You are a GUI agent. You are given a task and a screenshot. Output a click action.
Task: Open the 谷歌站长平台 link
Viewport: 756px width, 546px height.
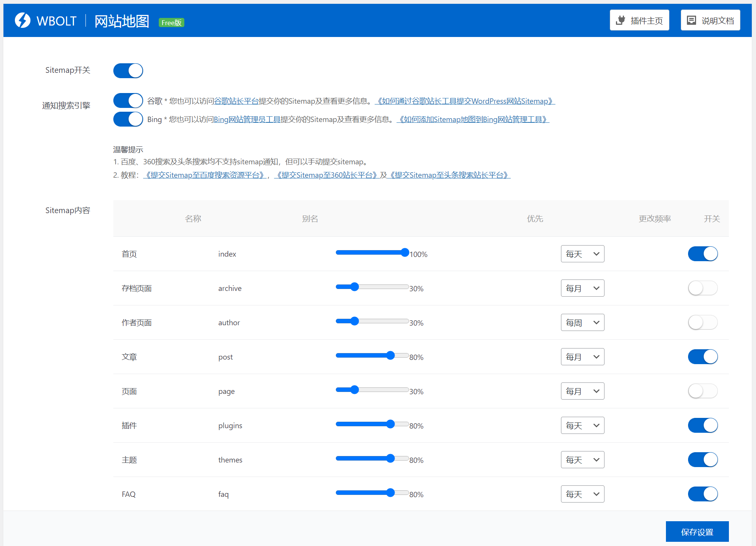pyautogui.click(x=236, y=101)
